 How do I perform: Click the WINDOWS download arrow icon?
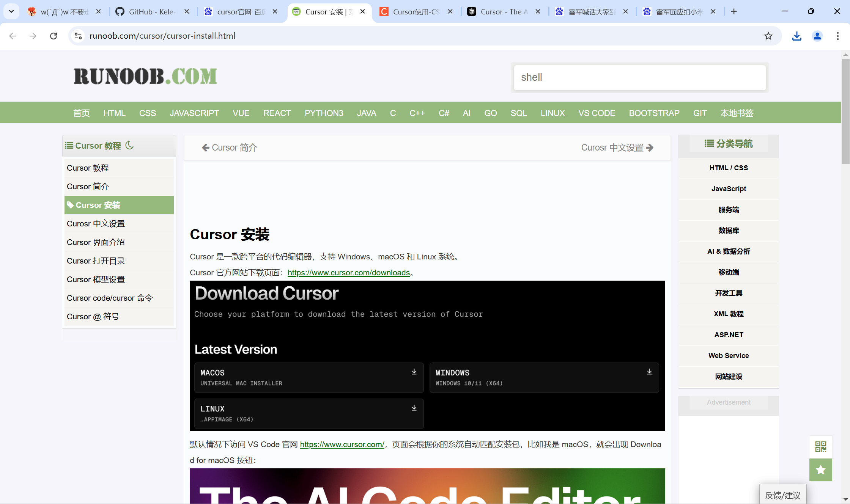click(x=649, y=372)
